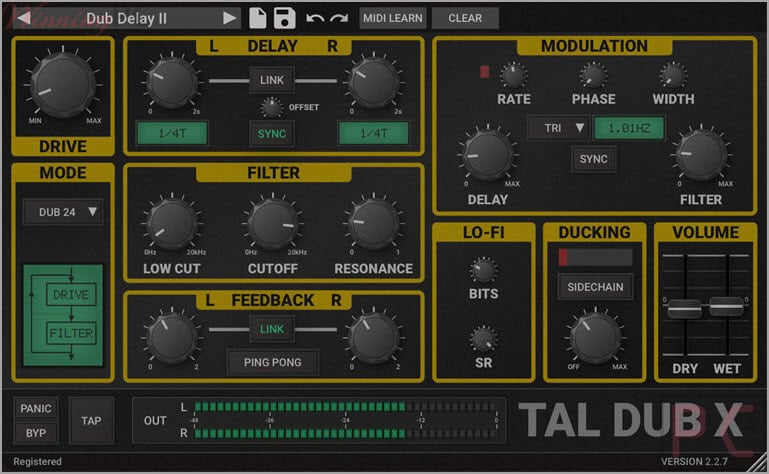
Task: Load the previous preset with left arrow
Action: pos(24,18)
